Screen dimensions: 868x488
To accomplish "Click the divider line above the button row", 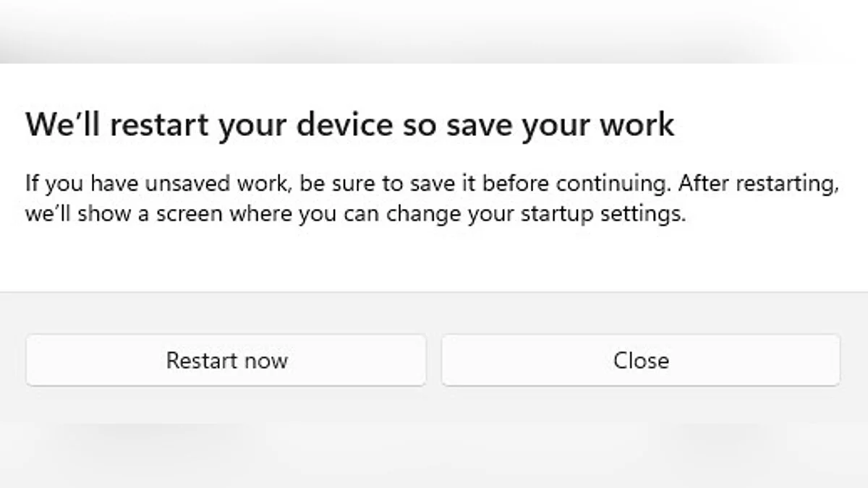I will click(x=434, y=292).
